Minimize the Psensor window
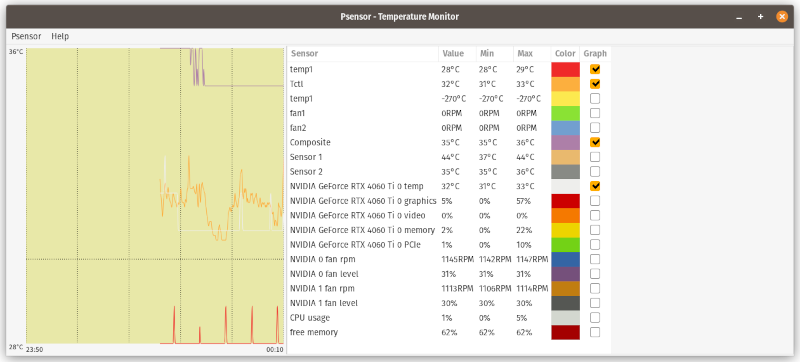Image resolution: width=800 pixels, height=362 pixels. click(739, 17)
